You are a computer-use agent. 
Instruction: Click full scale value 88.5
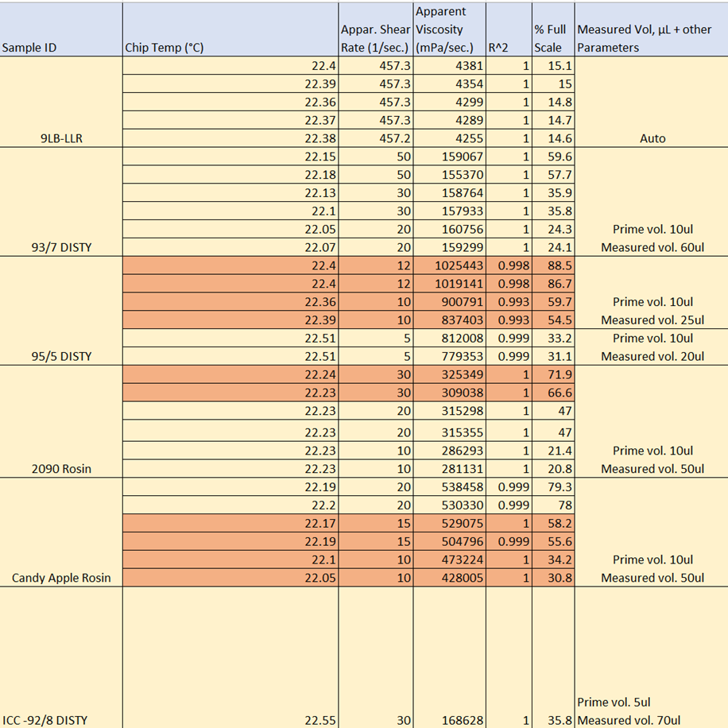[x=553, y=265]
